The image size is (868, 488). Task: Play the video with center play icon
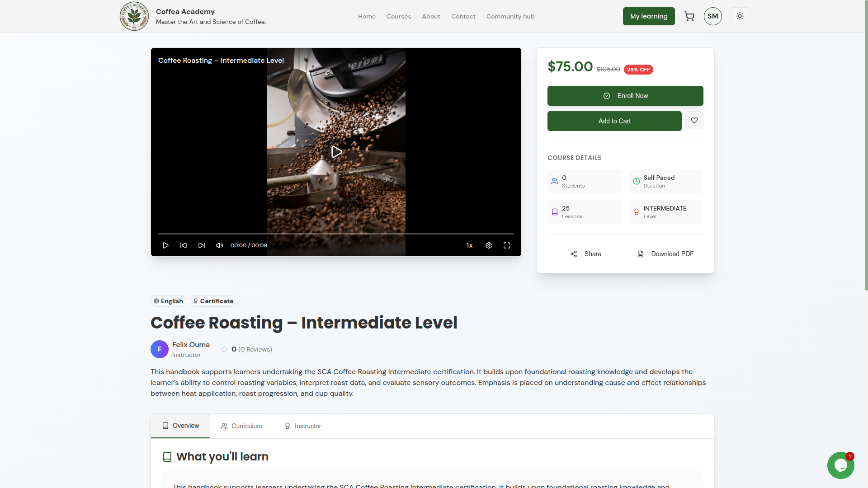[x=336, y=152]
